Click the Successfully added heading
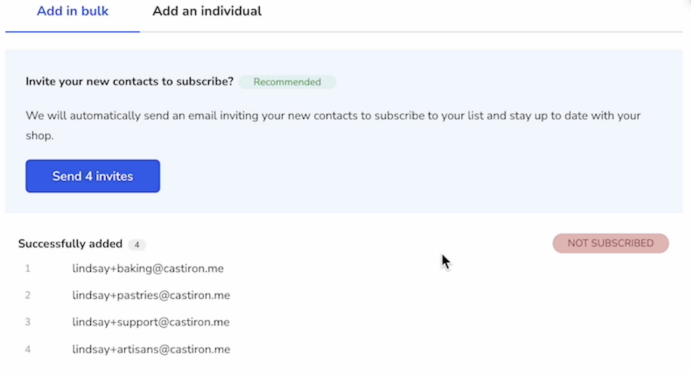This screenshot has width=691, height=375. pos(70,244)
